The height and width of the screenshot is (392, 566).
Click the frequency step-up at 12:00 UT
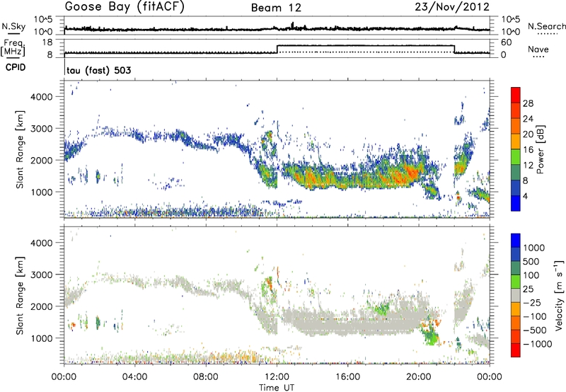tap(277, 49)
